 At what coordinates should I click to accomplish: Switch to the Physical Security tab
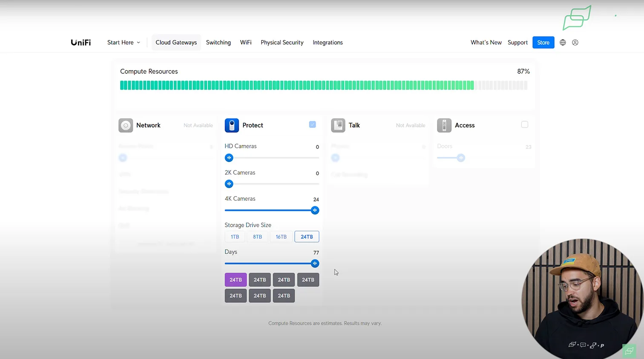(282, 43)
